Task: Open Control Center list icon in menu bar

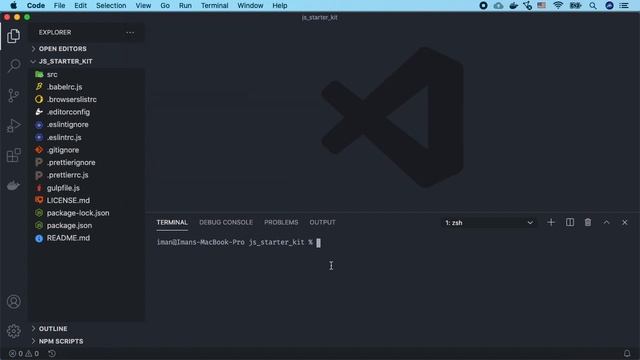Action: tap(624, 6)
